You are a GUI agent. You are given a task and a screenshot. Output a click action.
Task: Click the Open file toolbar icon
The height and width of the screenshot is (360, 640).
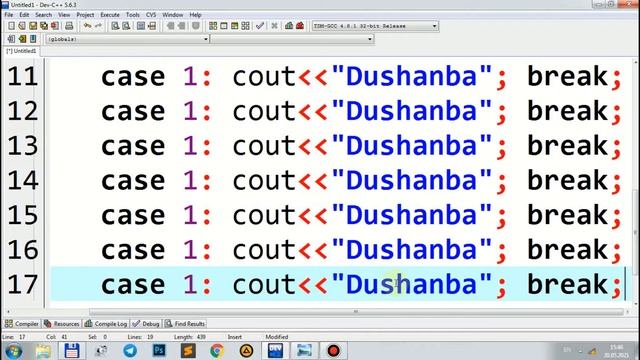(22, 26)
